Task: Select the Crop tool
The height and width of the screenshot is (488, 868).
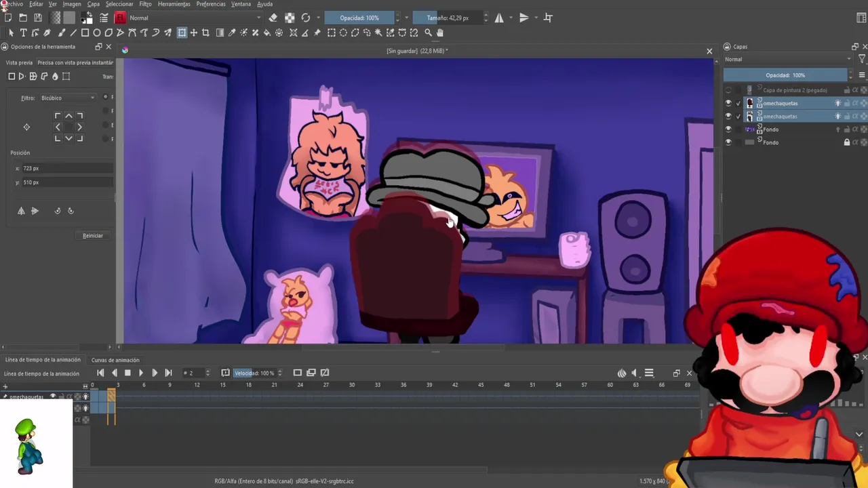Action: tap(205, 33)
